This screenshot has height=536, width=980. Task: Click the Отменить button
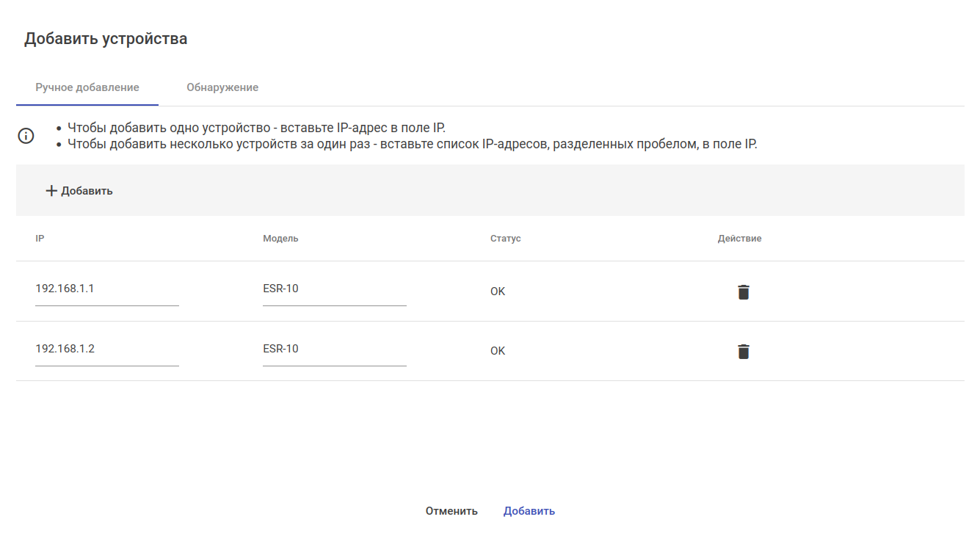pyautogui.click(x=451, y=511)
